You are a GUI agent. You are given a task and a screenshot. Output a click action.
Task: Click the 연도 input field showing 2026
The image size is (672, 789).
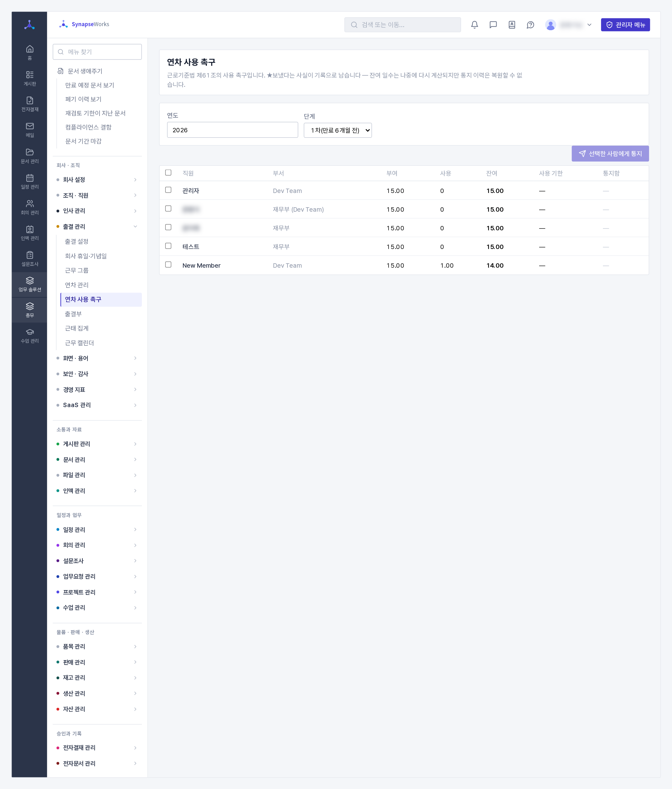(232, 130)
